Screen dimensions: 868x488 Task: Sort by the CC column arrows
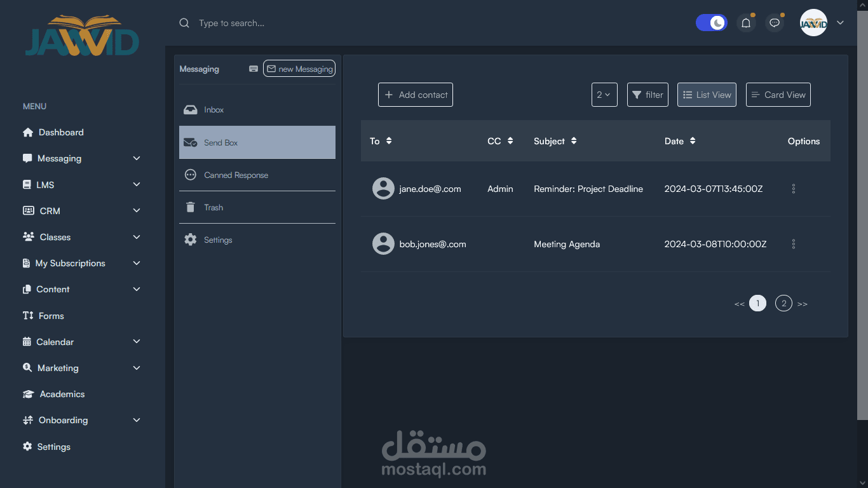tap(510, 141)
